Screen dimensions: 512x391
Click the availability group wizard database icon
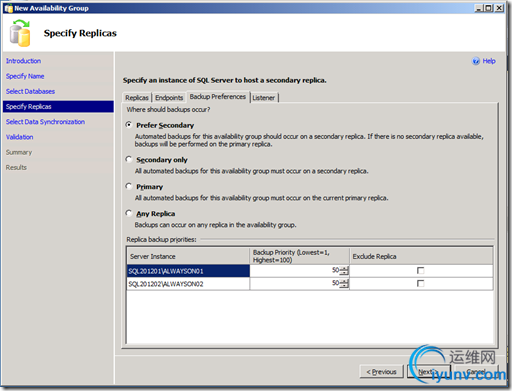(x=20, y=33)
